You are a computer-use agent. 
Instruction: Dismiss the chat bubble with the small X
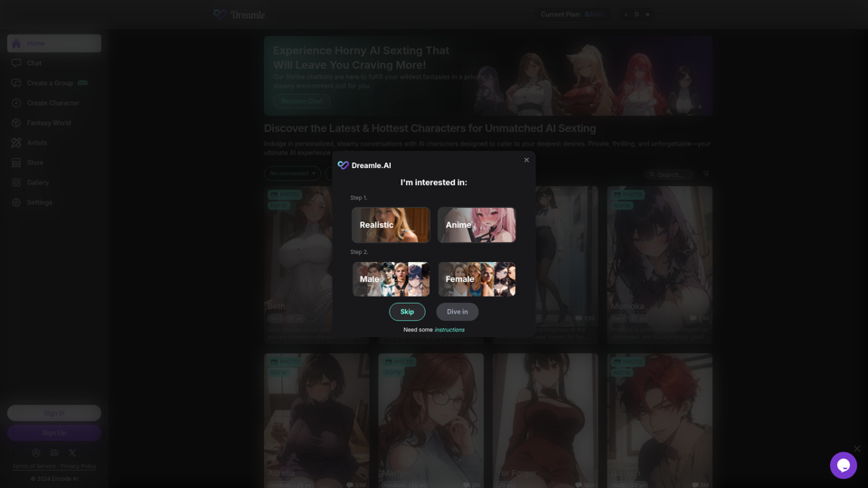[x=857, y=449]
